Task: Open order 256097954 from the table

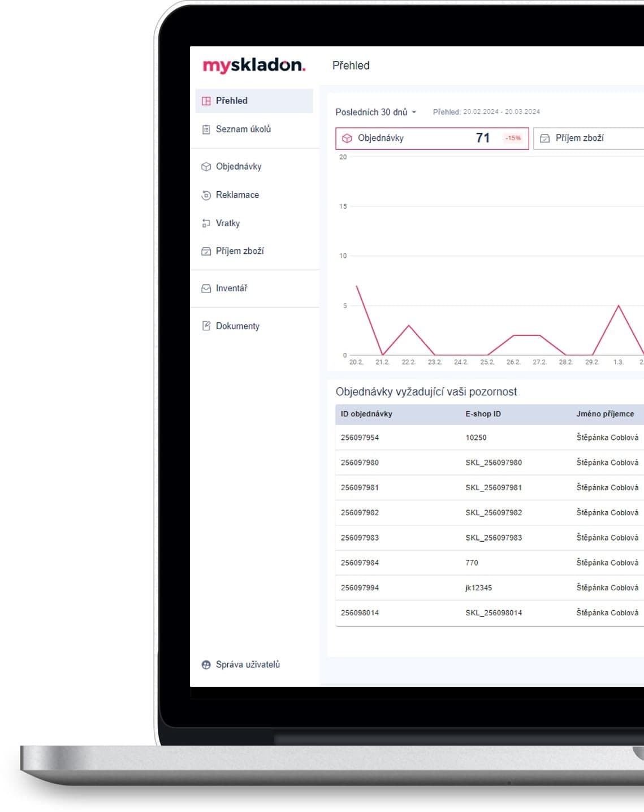Action: (x=360, y=437)
